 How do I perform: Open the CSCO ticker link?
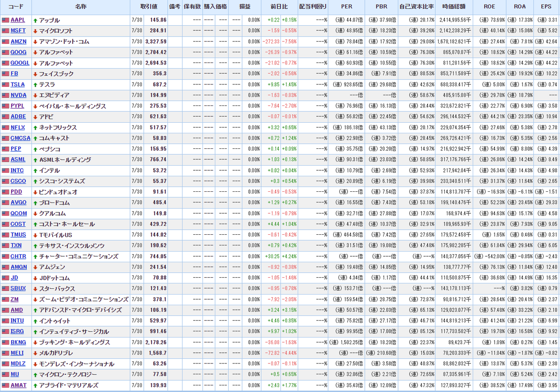[x=18, y=181]
